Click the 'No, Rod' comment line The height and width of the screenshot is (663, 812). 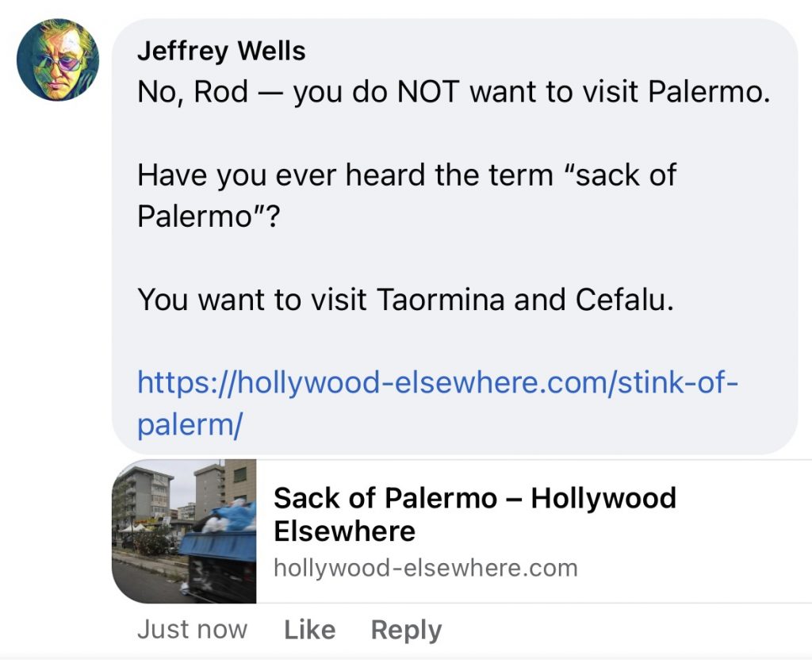tap(454, 93)
